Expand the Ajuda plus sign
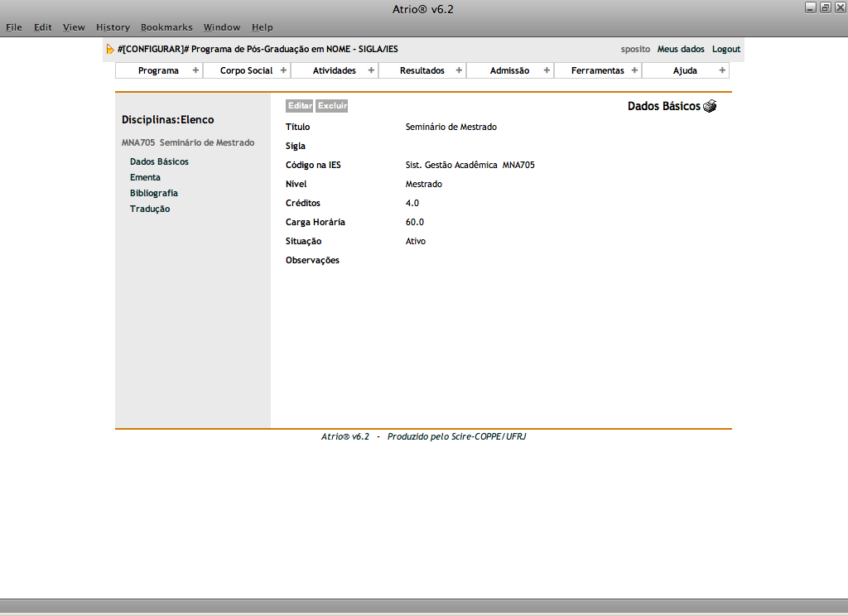 pos(722,70)
